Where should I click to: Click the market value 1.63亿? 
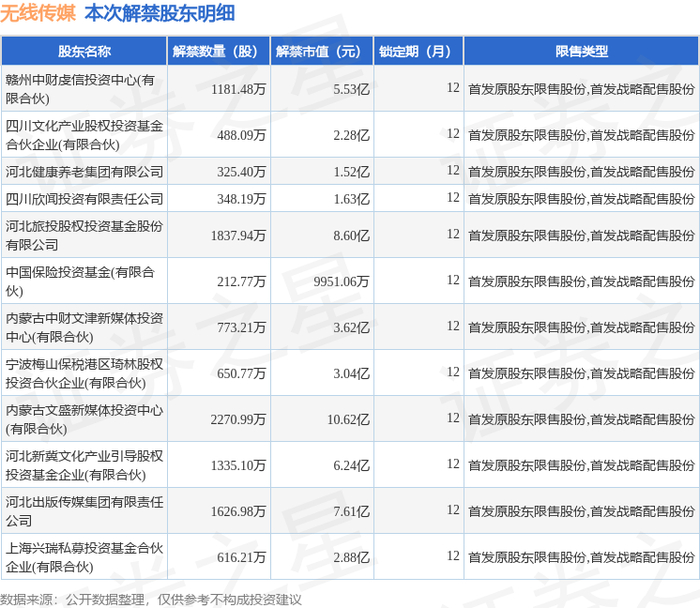point(351,199)
